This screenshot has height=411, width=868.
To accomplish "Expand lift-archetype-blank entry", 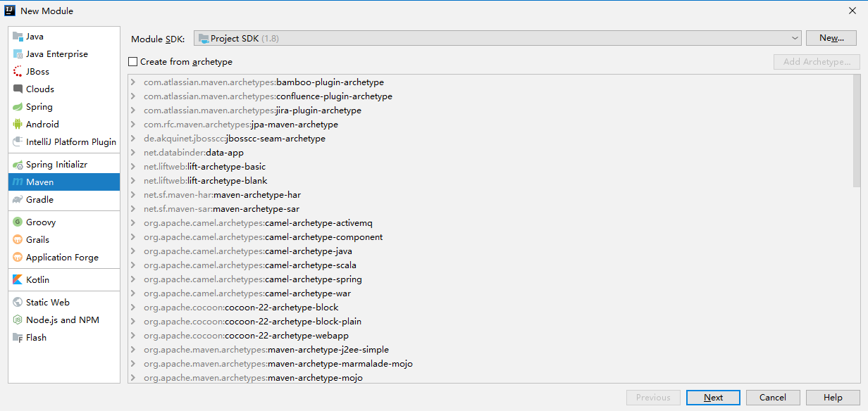I will 133,181.
